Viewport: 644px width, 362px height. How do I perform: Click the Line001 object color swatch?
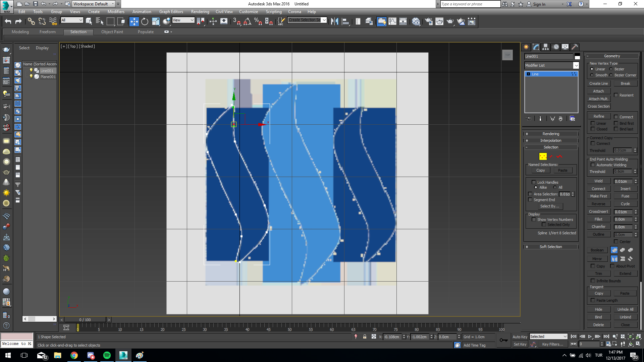[577, 56]
